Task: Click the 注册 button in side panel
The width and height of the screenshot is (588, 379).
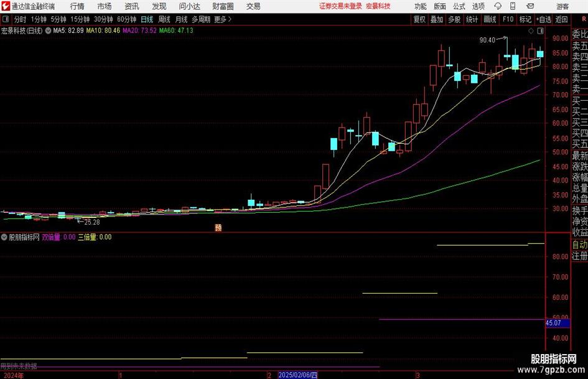Action: pos(580,256)
